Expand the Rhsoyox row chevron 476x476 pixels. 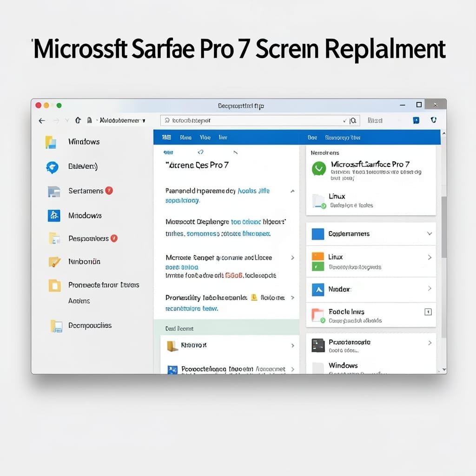[x=293, y=345]
